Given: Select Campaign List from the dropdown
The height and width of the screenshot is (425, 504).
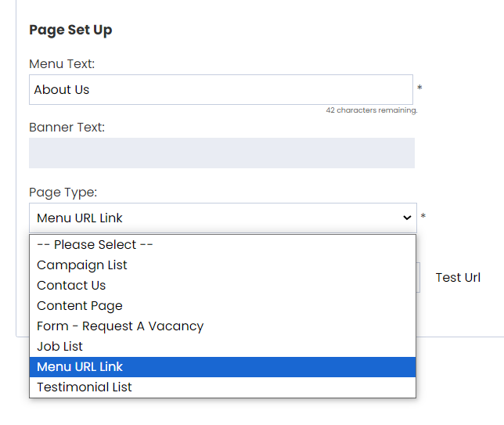Looking at the screenshot, I should coord(222,265).
